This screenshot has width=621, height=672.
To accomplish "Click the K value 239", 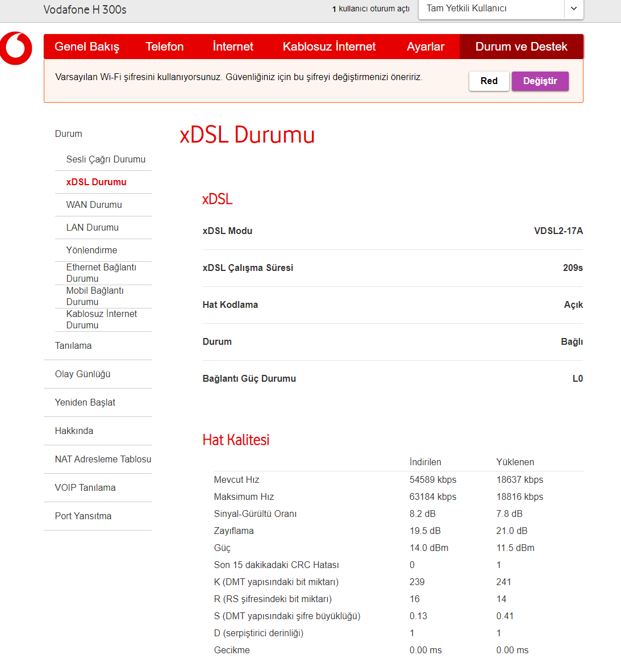I will [x=417, y=582].
